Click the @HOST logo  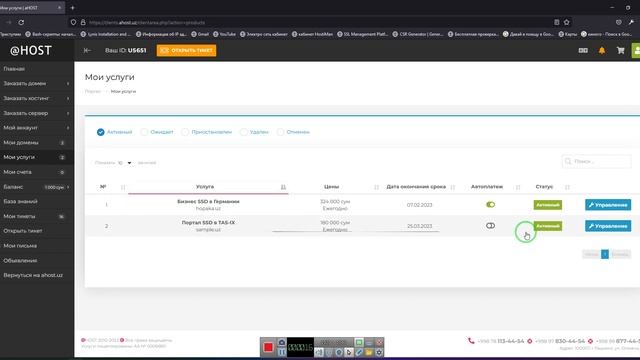[31, 50]
